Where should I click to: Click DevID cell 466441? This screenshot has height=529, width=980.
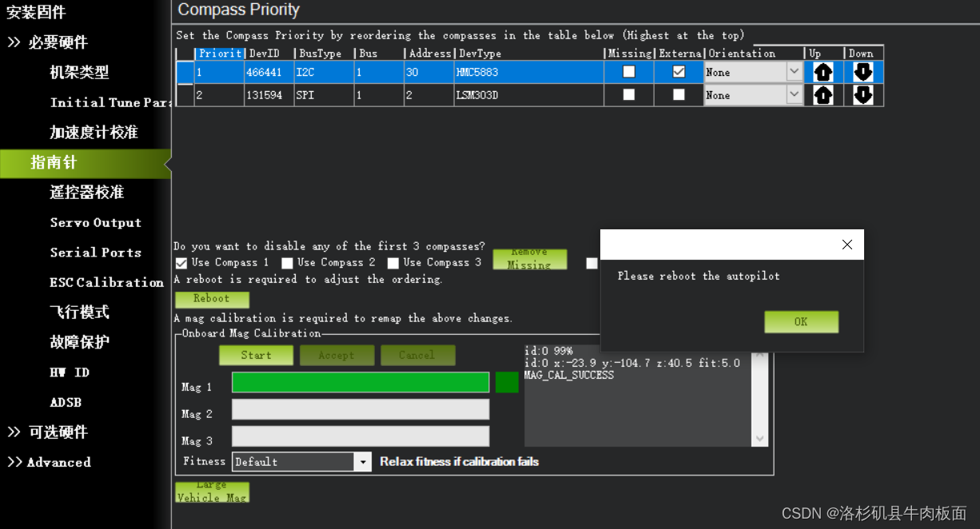coord(269,72)
